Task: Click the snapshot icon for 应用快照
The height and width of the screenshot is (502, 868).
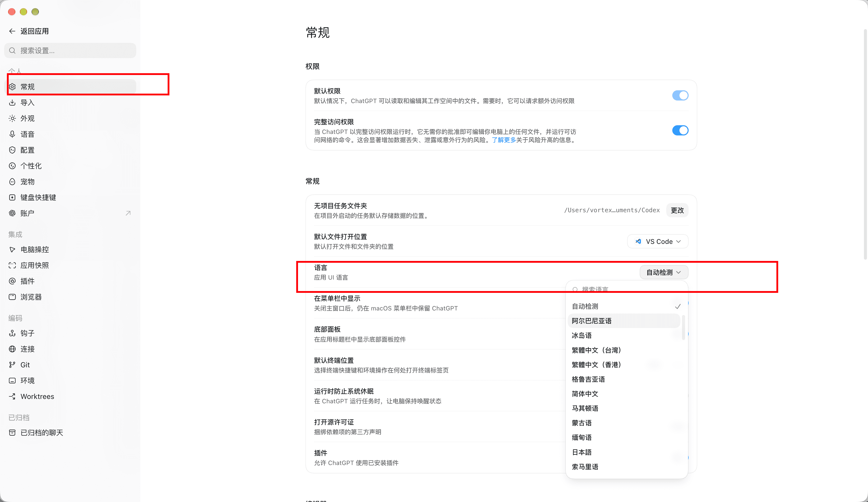Action: pos(12,266)
